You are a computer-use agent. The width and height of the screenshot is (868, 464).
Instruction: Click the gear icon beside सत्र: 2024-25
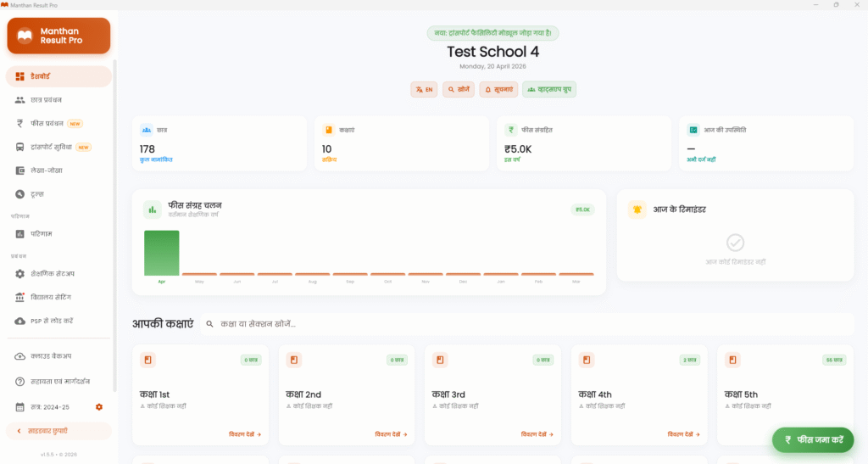click(99, 407)
